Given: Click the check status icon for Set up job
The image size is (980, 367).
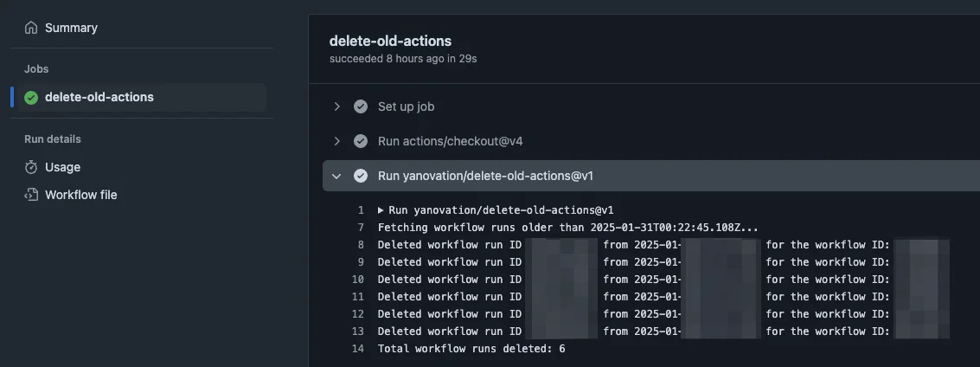Looking at the screenshot, I should click(361, 106).
